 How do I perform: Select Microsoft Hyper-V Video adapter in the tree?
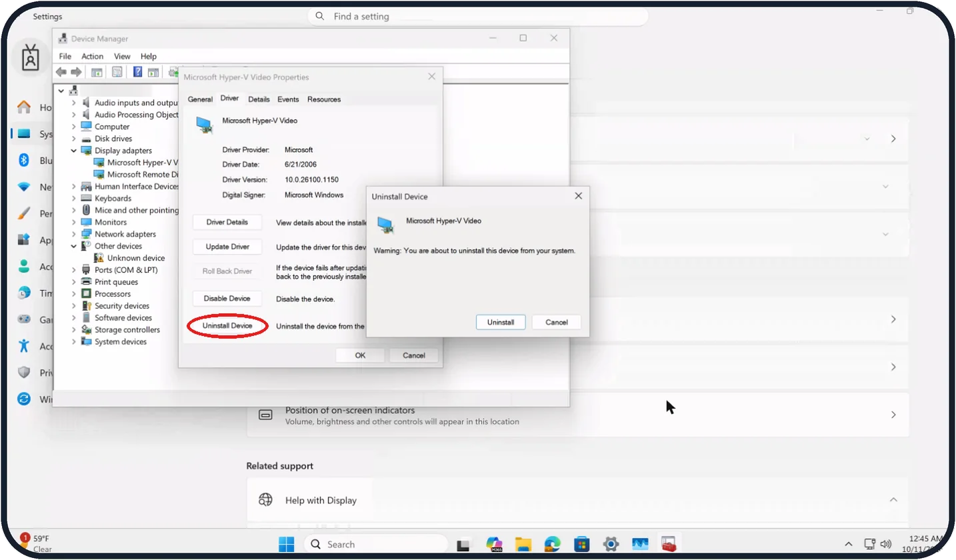143,163
